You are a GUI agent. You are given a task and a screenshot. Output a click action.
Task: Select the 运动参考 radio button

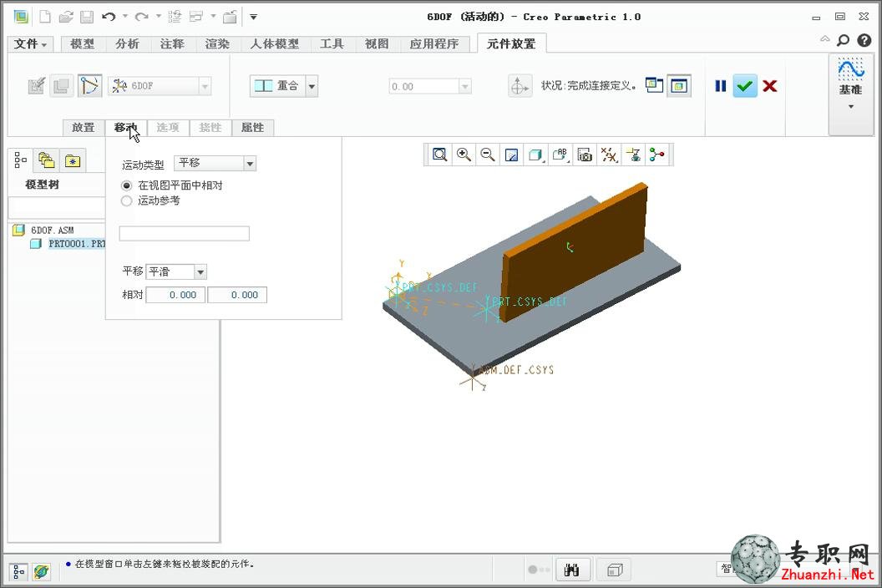click(x=127, y=201)
